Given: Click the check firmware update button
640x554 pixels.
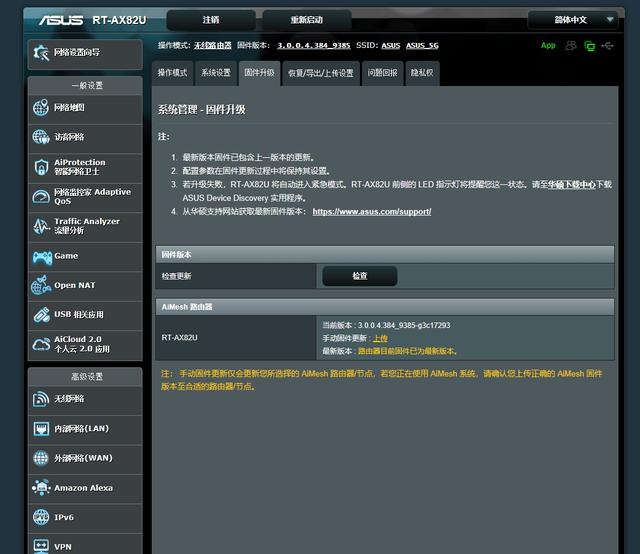Looking at the screenshot, I should tap(360, 276).
